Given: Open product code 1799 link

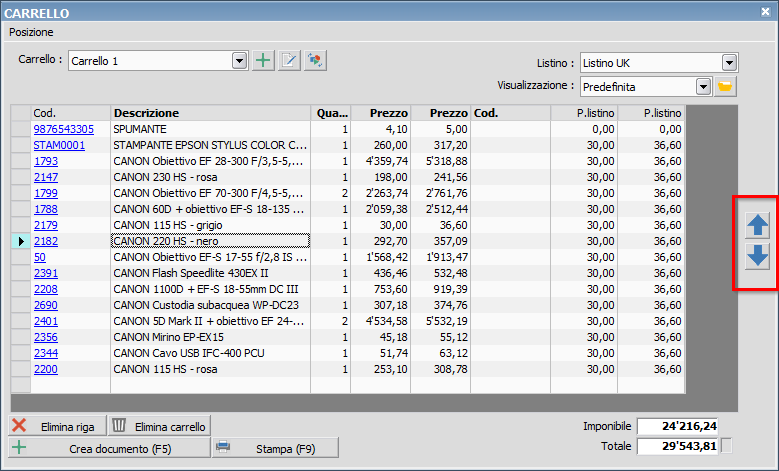Looking at the screenshot, I should coord(46,193).
